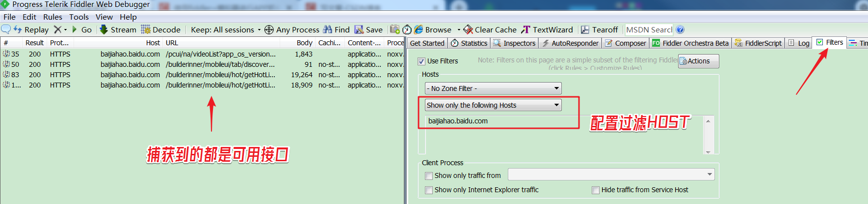Switch to Get Started tab
This screenshot has height=204, width=868.
[427, 43]
